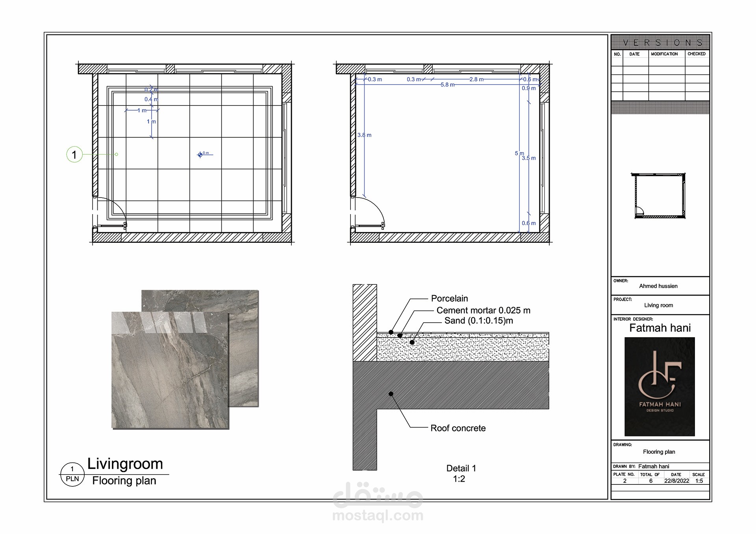This screenshot has width=756, height=534.
Task: Click the Sand (0.1:0.15)m label
Action: point(478,321)
